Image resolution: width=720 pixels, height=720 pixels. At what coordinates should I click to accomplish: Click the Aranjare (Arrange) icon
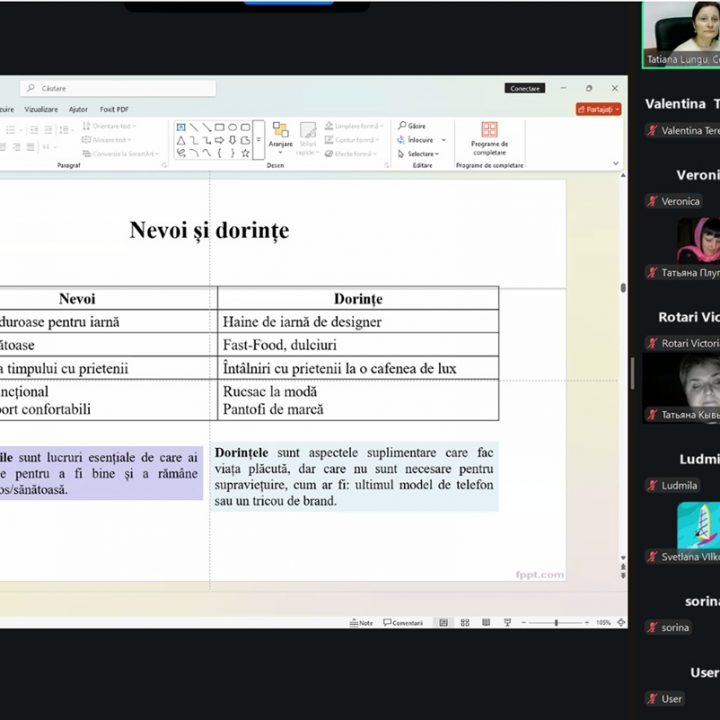[x=280, y=131]
